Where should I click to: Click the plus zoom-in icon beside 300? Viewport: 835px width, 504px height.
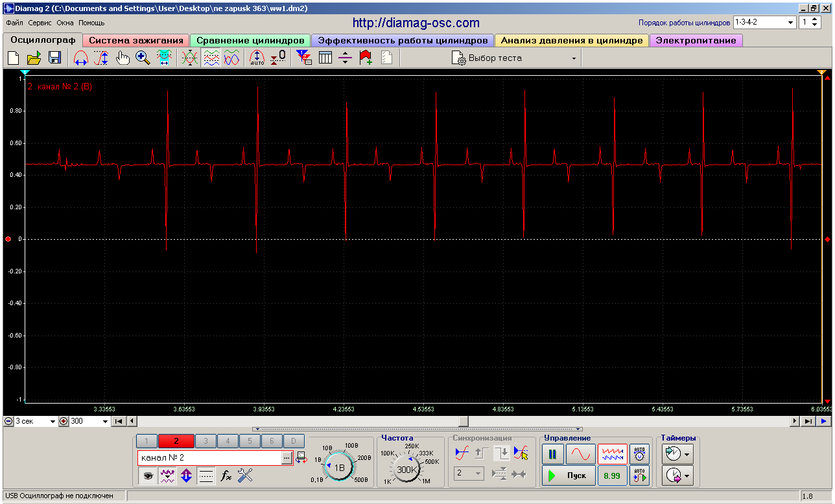coord(64,421)
